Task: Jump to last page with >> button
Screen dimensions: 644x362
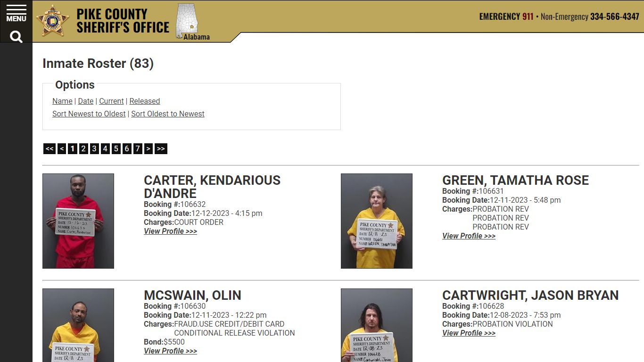Action: point(161,149)
